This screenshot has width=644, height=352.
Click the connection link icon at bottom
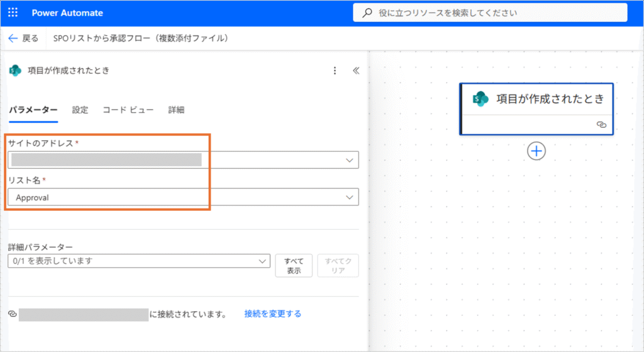click(x=13, y=314)
